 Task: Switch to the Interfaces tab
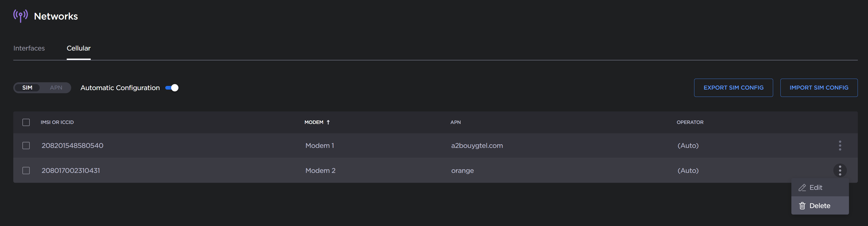pos(29,48)
